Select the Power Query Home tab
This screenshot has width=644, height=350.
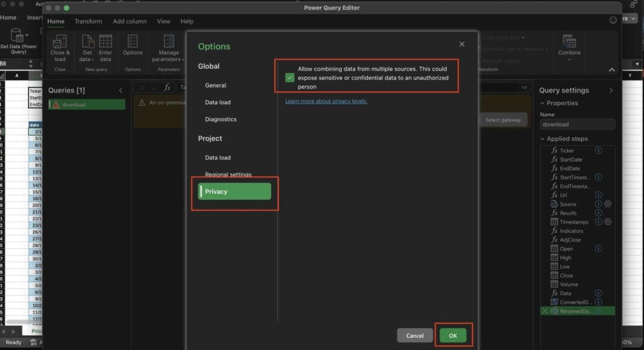click(x=56, y=21)
